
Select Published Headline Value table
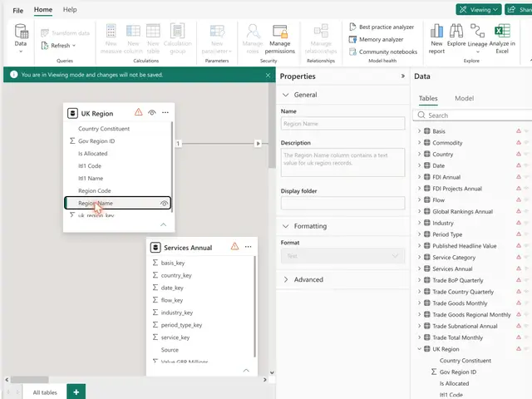coord(465,246)
